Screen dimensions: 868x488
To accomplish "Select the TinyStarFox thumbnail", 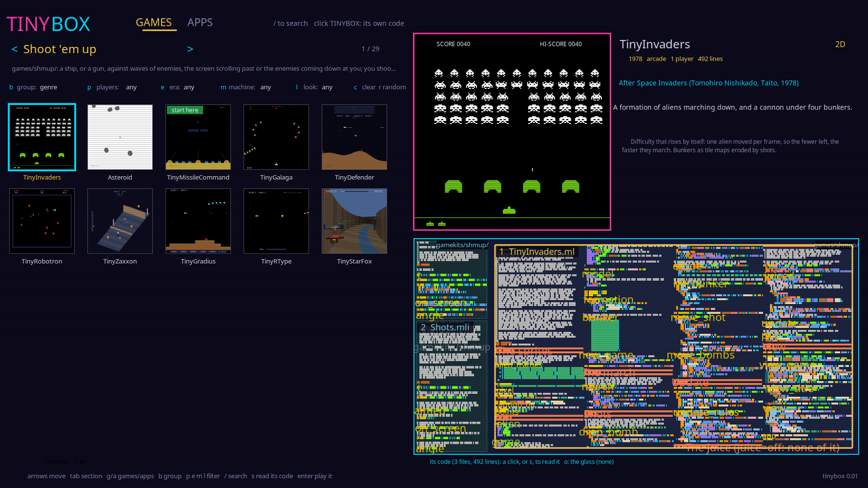I will tap(354, 221).
